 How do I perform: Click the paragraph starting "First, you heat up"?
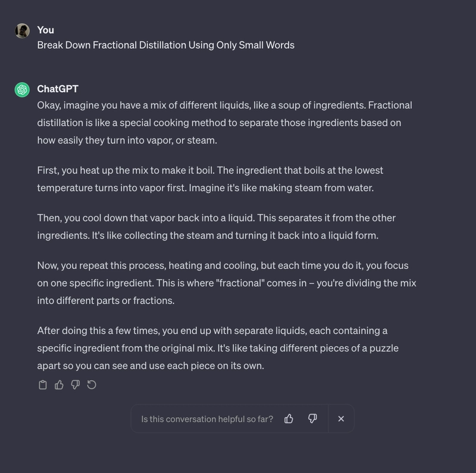[210, 179]
